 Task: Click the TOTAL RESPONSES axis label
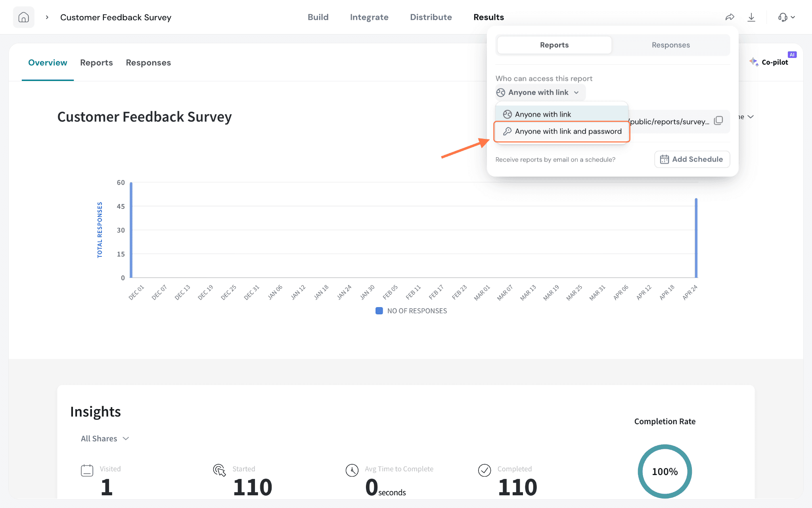pyautogui.click(x=100, y=230)
